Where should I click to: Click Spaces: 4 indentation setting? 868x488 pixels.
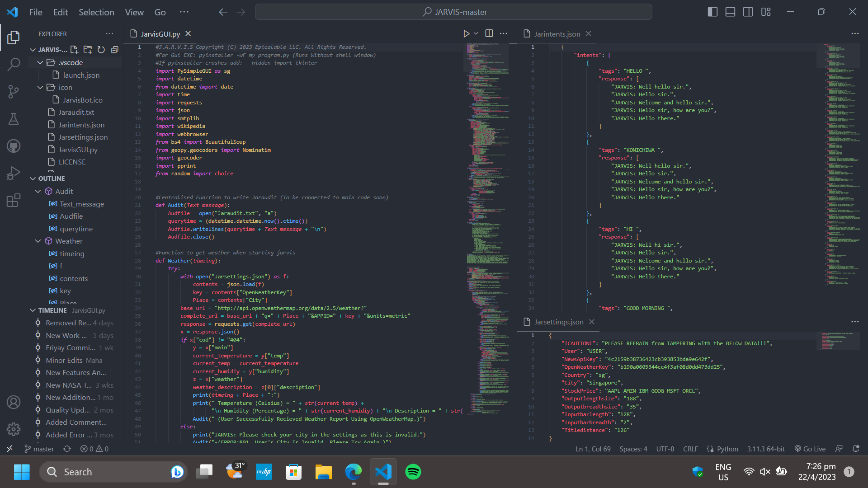coord(633,449)
